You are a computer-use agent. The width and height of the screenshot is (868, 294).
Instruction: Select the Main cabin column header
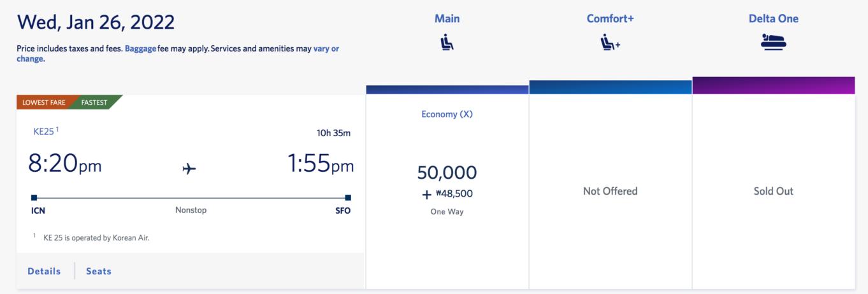click(447, 18)
